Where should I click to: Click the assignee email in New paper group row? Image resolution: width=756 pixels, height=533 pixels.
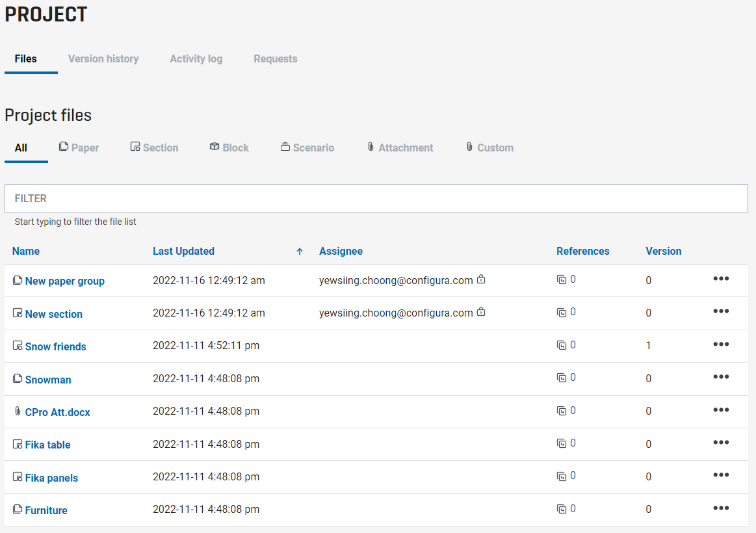(x=396, y=281)
